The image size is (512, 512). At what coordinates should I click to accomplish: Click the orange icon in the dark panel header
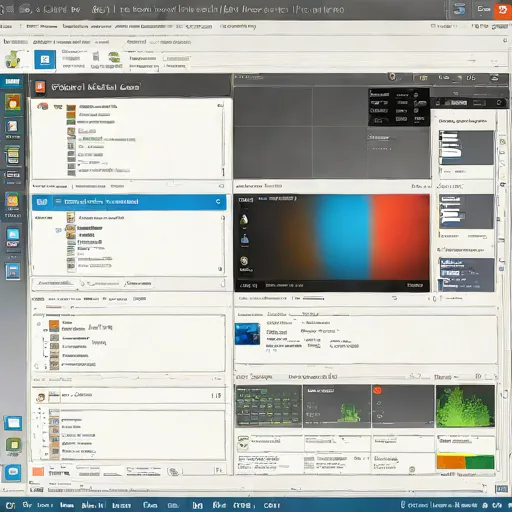40,87
